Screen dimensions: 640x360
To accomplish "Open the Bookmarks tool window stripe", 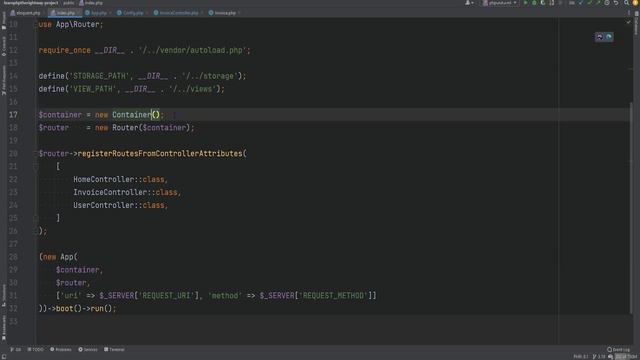I will [4, 328].
